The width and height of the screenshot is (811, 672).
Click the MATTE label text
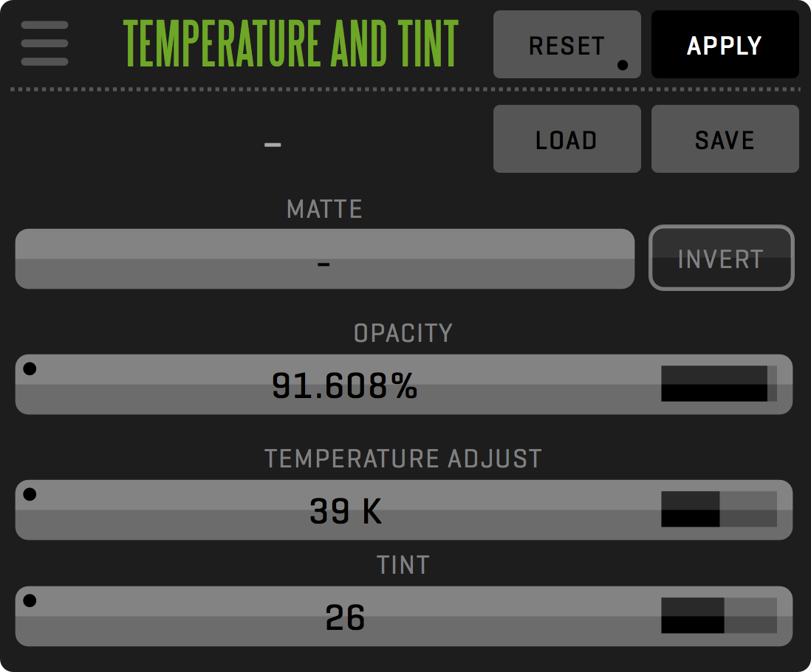324,210
